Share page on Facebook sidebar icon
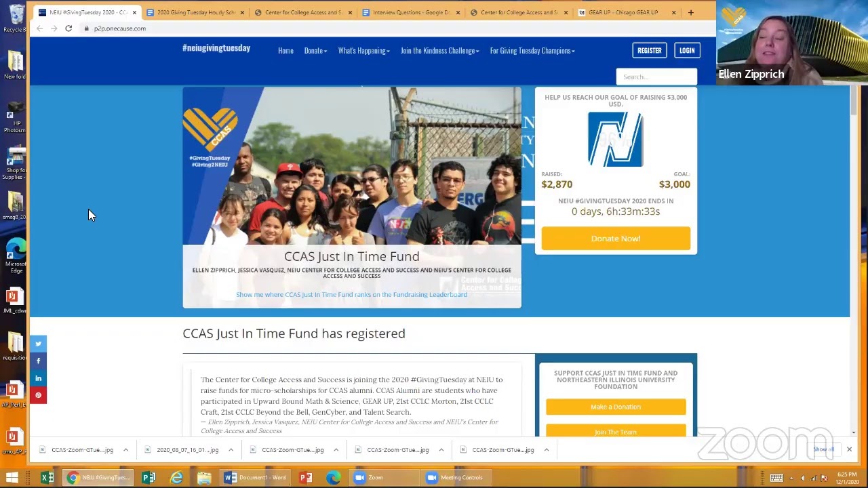Viewport: 868px width, 488px height. (x=38, y=361)
